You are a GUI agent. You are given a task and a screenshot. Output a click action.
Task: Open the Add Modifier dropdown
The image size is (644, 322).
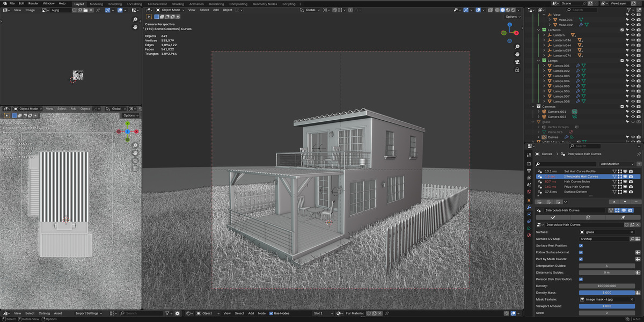coord(612,164)
